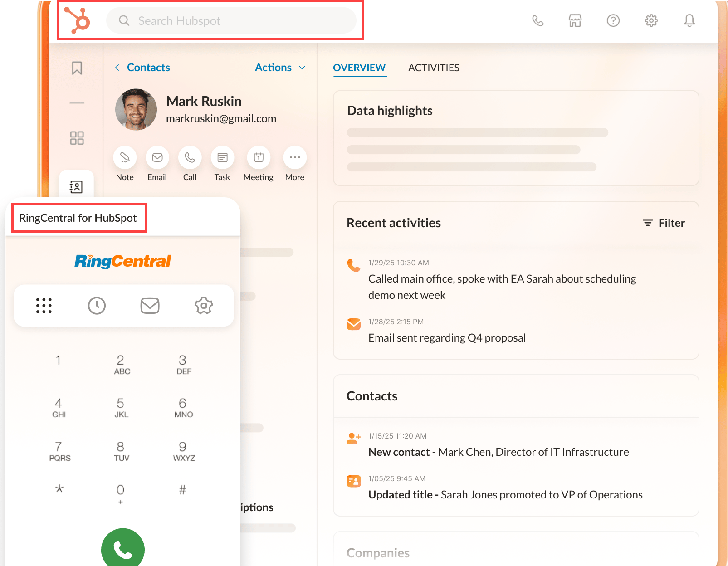The width and height of the screenshot is (728, 566).
Task: Click the orange phone activity icon
Action: click(353, 265)
